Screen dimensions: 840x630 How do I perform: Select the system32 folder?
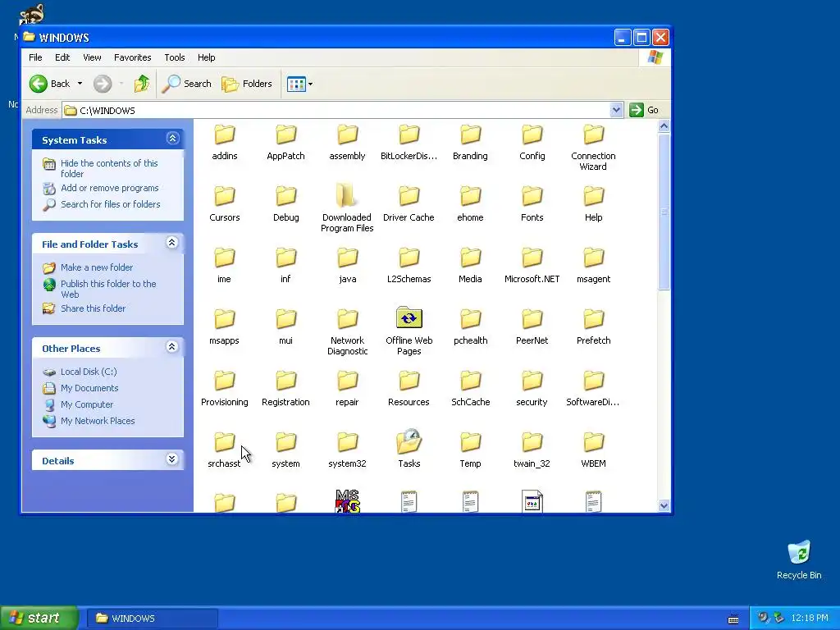pyautogui.click(x=347, y=450)
